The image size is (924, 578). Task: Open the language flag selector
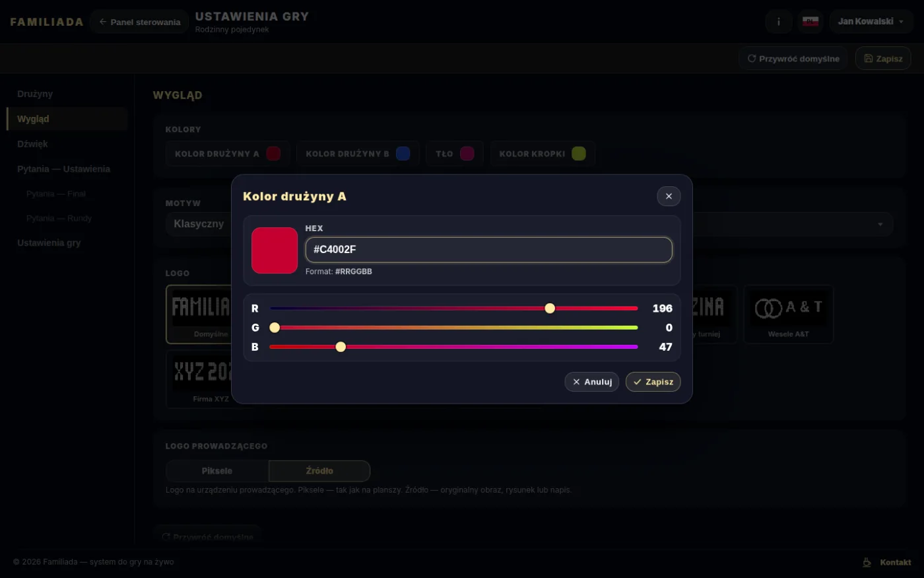(810, 22)
